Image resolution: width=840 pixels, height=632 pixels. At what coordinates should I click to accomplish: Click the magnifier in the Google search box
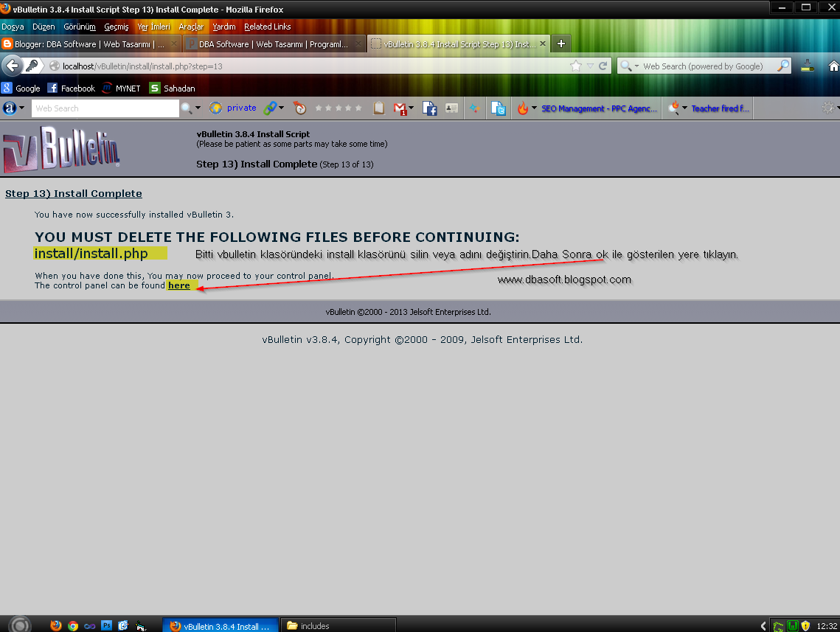click(x=783, y=66)
